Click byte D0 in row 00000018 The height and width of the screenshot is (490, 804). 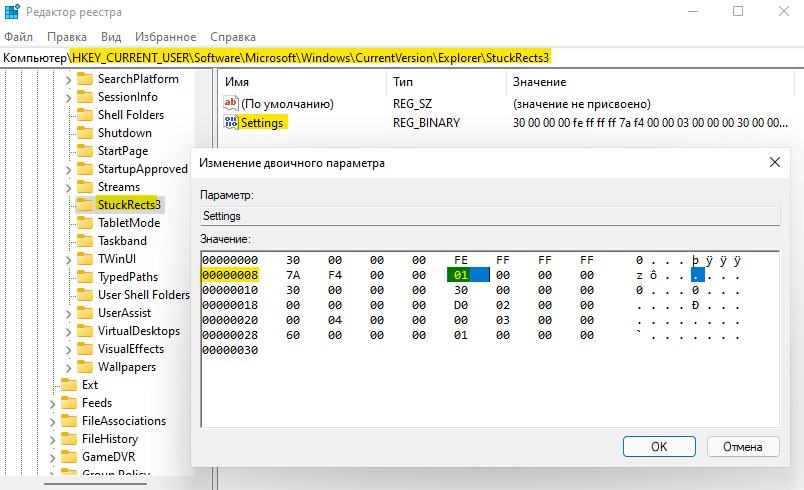pos(460,305)
